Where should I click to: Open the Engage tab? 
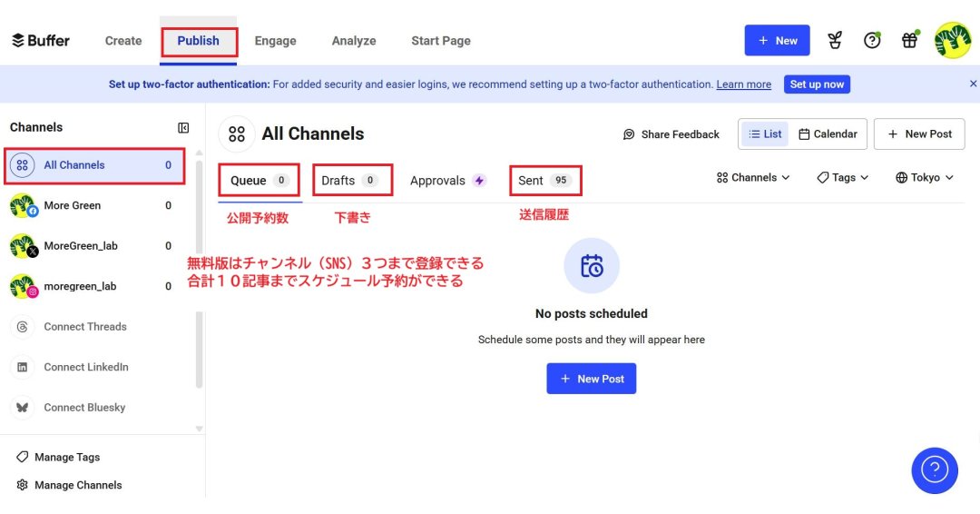tap(275, 41)
